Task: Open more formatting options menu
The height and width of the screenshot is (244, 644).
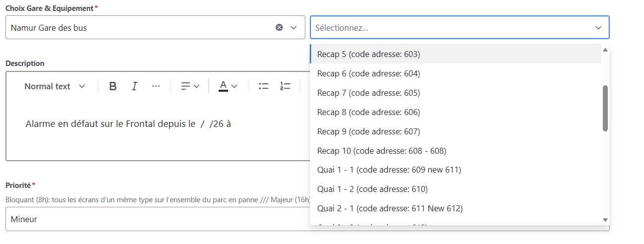Action: tap(156, 86)
